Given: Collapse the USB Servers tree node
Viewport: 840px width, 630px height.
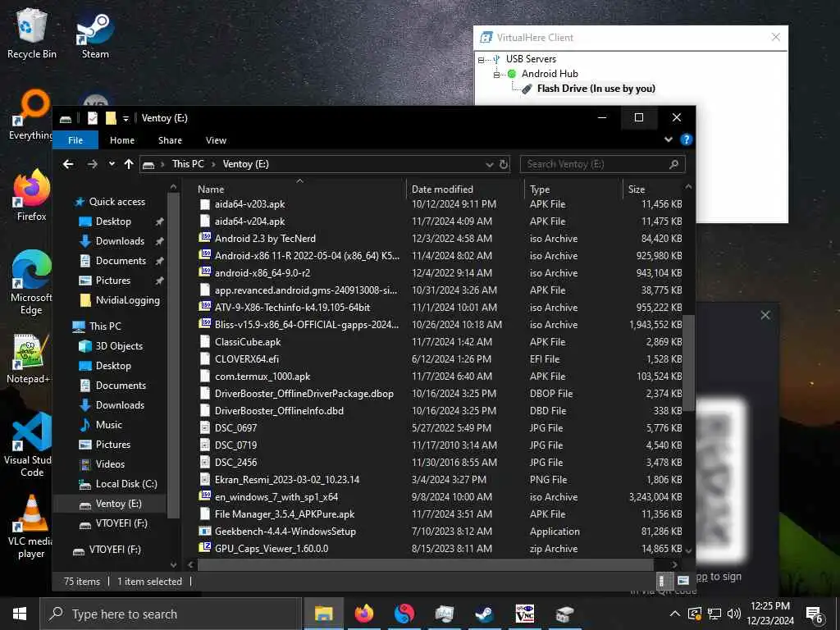Looking at the screenshot, I should (x=481, y=60).
